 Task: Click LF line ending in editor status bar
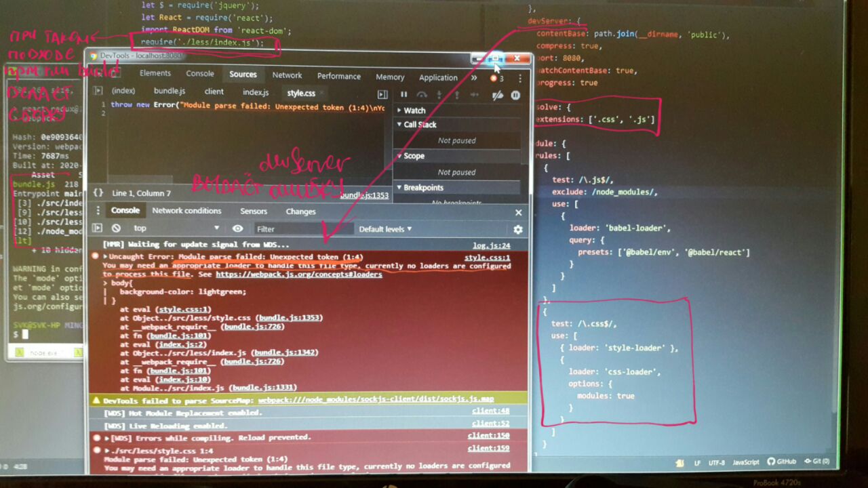click(x=697, y=463)
